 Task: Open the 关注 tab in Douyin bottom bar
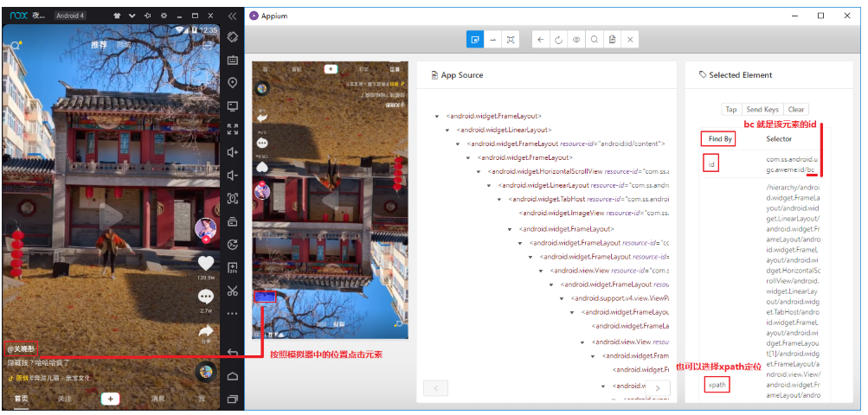pyautogui.click(x=65, y=399)
